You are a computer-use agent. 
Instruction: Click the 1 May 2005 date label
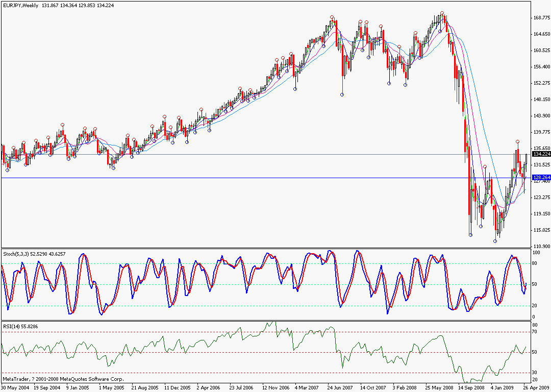click(112, 388)
